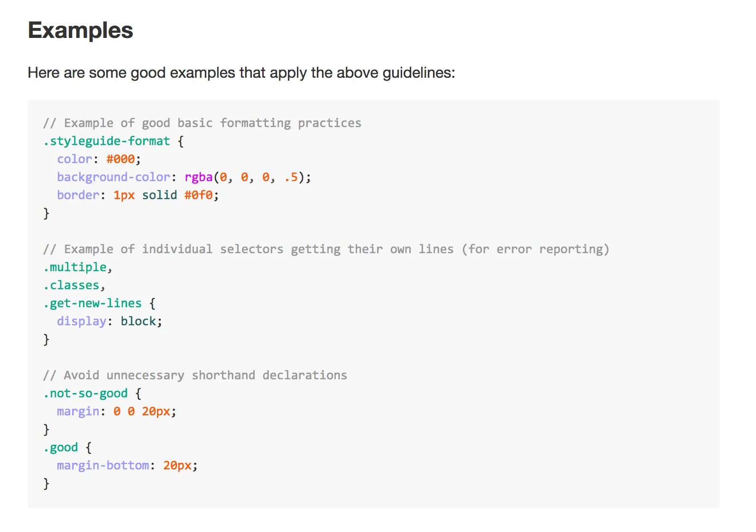756x532 pixels.
Task: Select the .styleguide-format selector
Action: pyautogui.click(x=107, y=141)
